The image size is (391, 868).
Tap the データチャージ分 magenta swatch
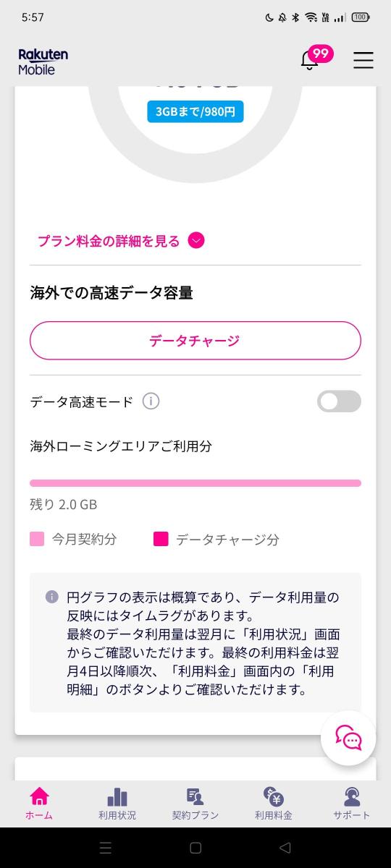click(161, 539)
